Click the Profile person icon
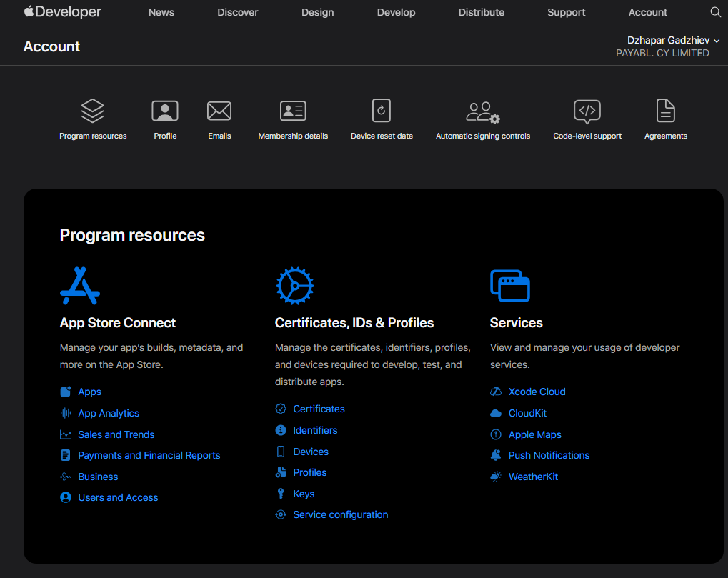The height and width of the screenshot is (578, 728). point(165,111)
